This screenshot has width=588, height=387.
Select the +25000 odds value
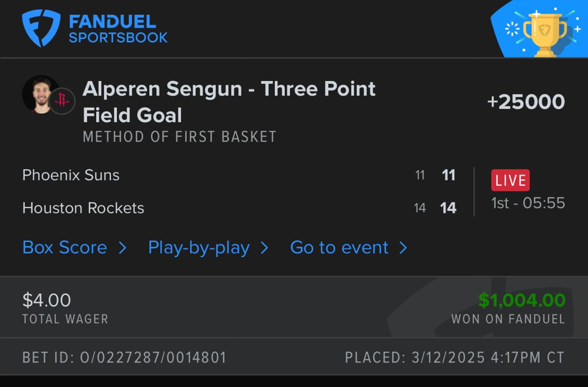526,102
